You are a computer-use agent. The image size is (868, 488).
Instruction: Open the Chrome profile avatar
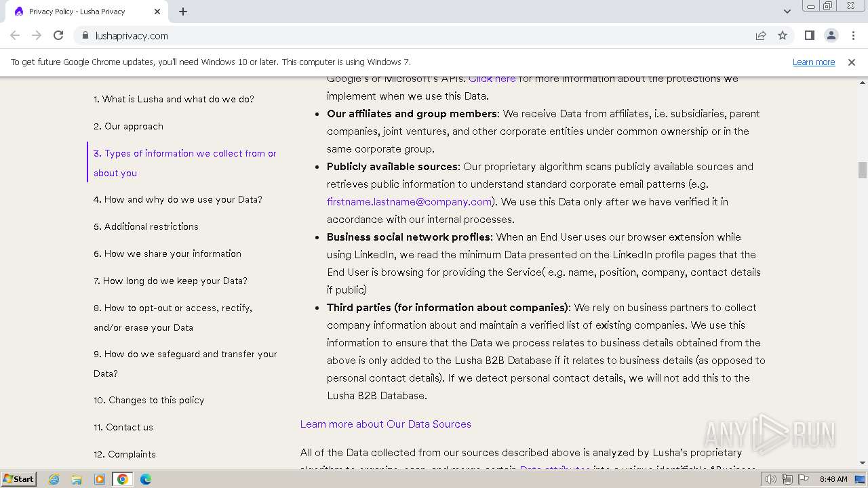pyautogui.click(x=831, y=35)
